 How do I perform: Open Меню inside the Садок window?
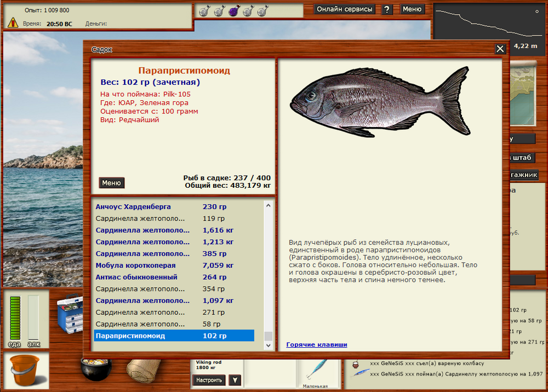click(x=111, y=182)
